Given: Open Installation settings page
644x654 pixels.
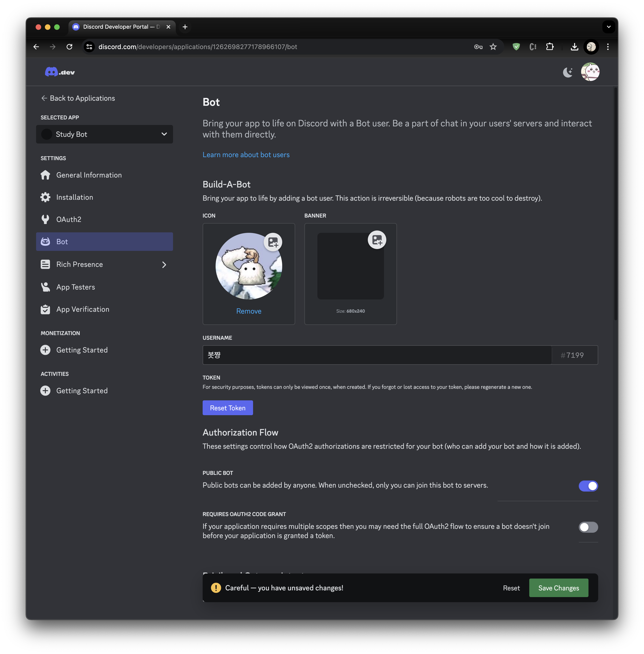Looking at the screenshot, I should click(105, 197).
